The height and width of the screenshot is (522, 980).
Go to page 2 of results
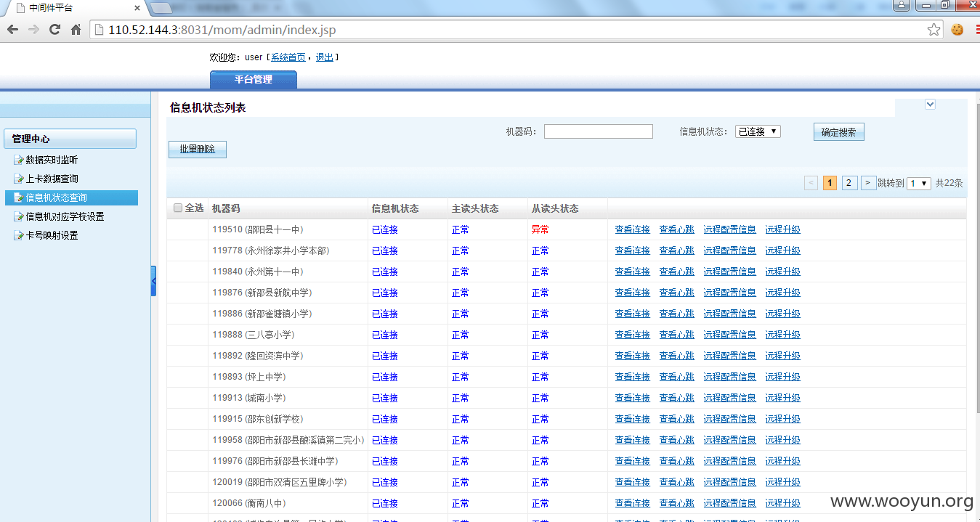point(849,183)
